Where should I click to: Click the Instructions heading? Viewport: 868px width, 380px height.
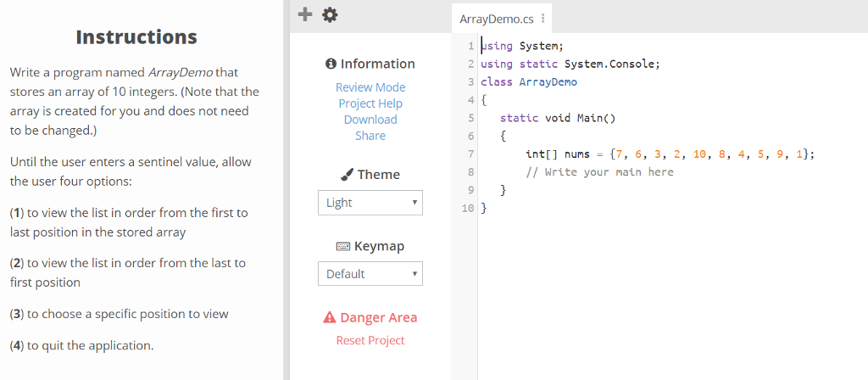(x=136, y=37)
